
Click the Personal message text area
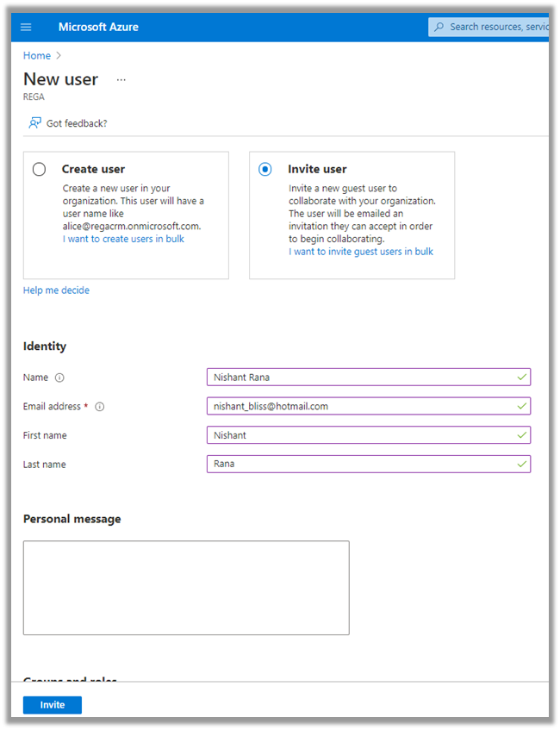pos(186,588)
